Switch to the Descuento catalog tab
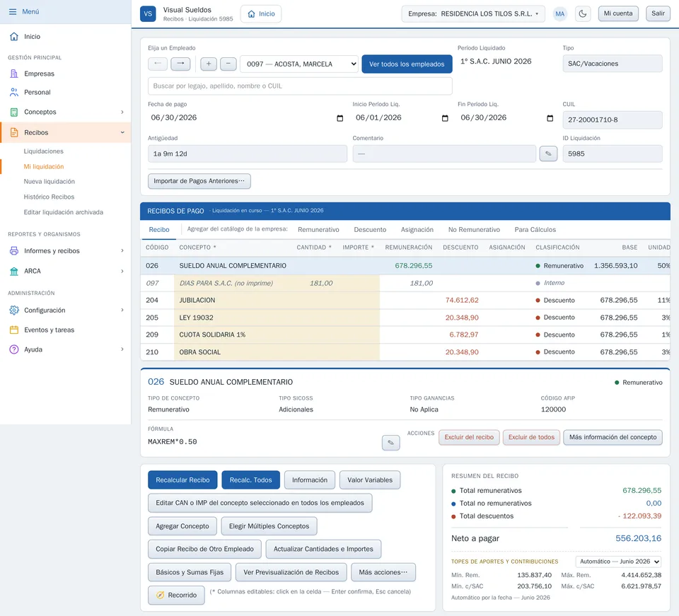This screenshot has width=679, height=616. pos(370,230)
